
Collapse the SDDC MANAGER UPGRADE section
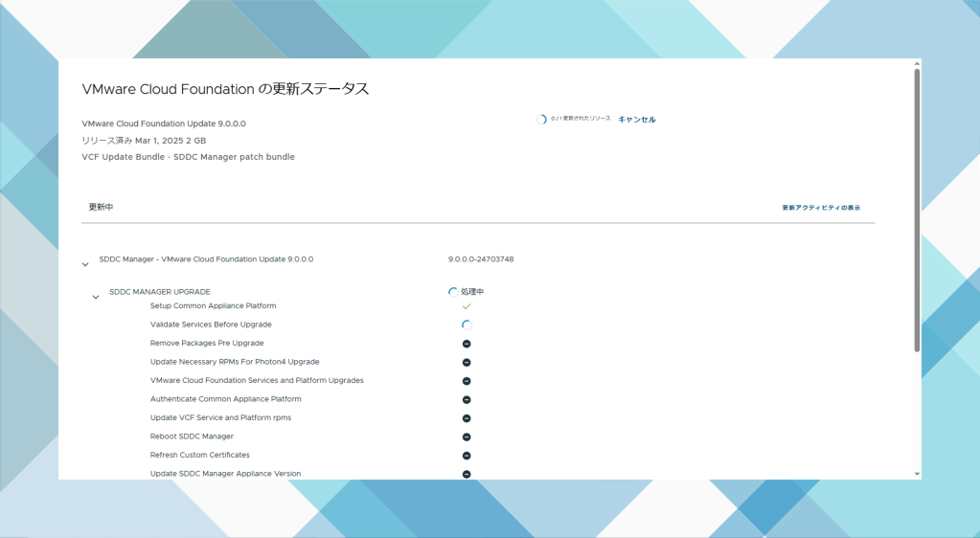[96, 297]
